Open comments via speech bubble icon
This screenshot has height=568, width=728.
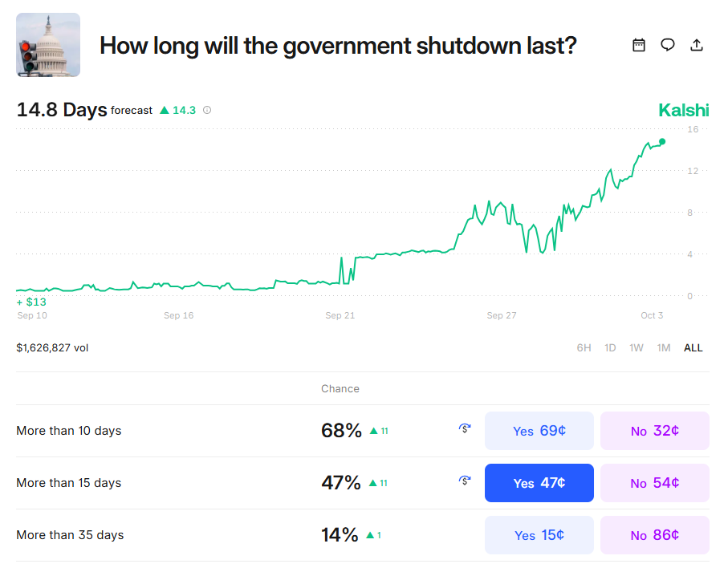(x=668, y=45)
